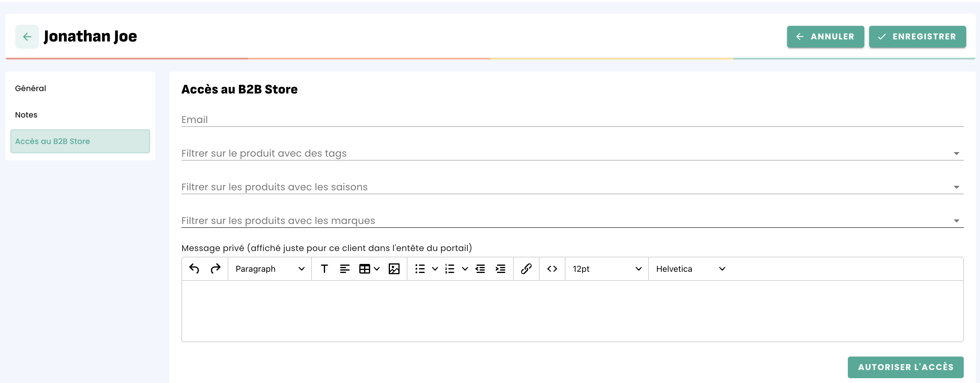The image size is (980, 383).
Task: Open the Helvetica font family dropdown
Action: (690, 269)
